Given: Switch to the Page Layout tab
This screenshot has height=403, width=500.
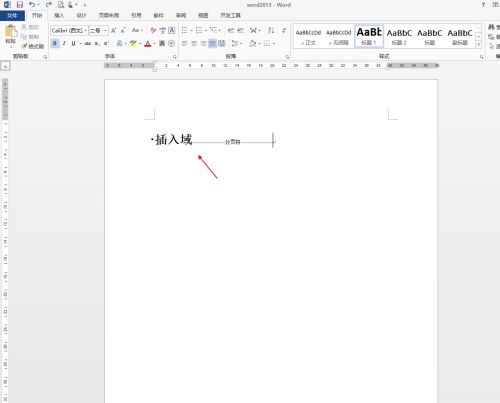Looking at the screenshot, I should (x=109, y=15).
